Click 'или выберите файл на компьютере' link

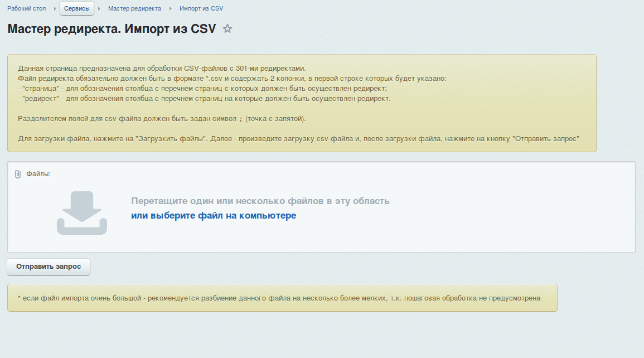(x=214, y=215)
